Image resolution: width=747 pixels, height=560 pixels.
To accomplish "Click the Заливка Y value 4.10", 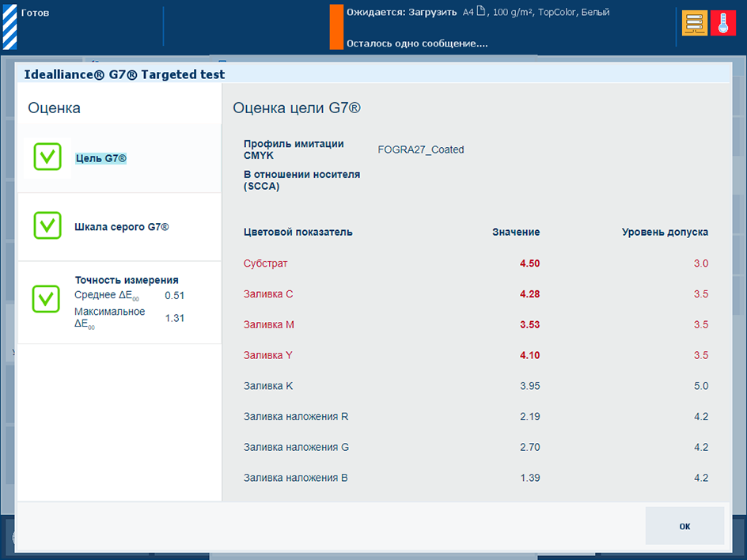I will (529, 355).
